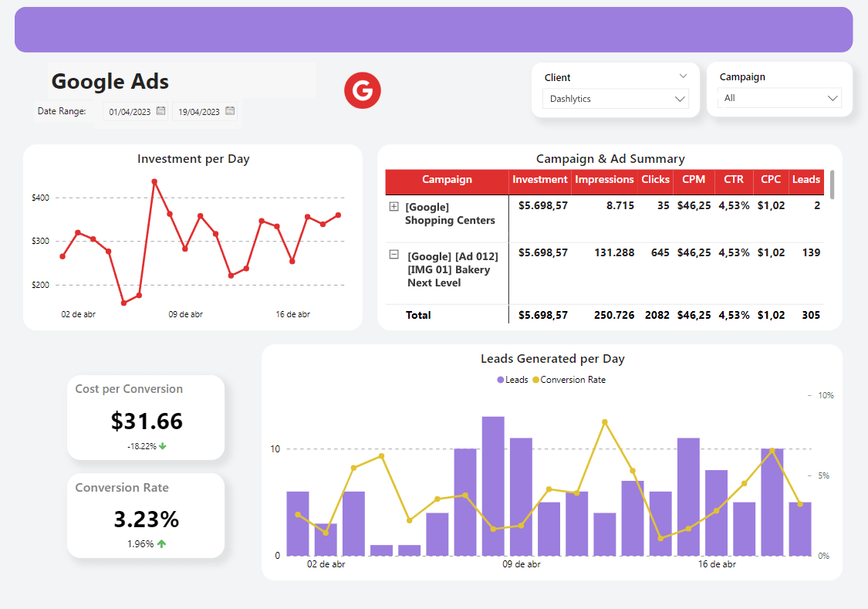This screenshot has height=609, width=868.
Task: Click the Campaign & Ad Summary title
Action: click(610, 159)
